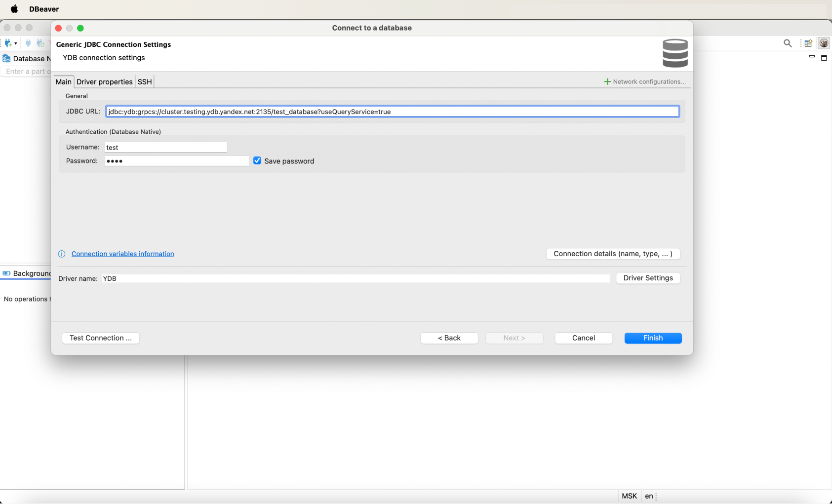Open the Connection variables information link
The height and width of the screenshot is (504, 832).
[122, 254]
